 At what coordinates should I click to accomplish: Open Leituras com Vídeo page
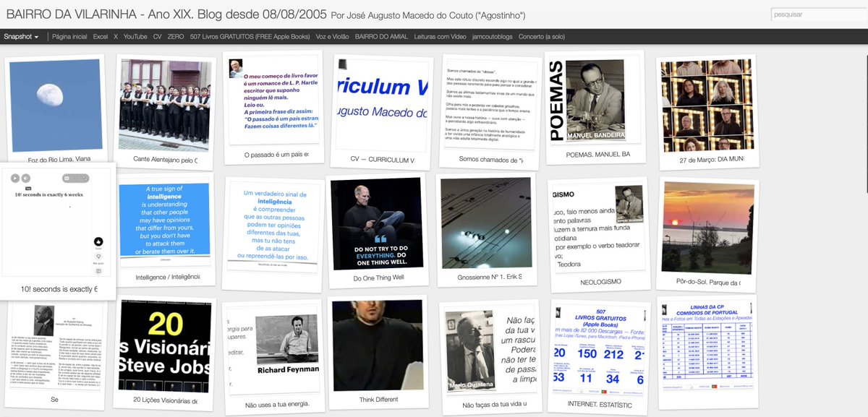tap(441, 36)
